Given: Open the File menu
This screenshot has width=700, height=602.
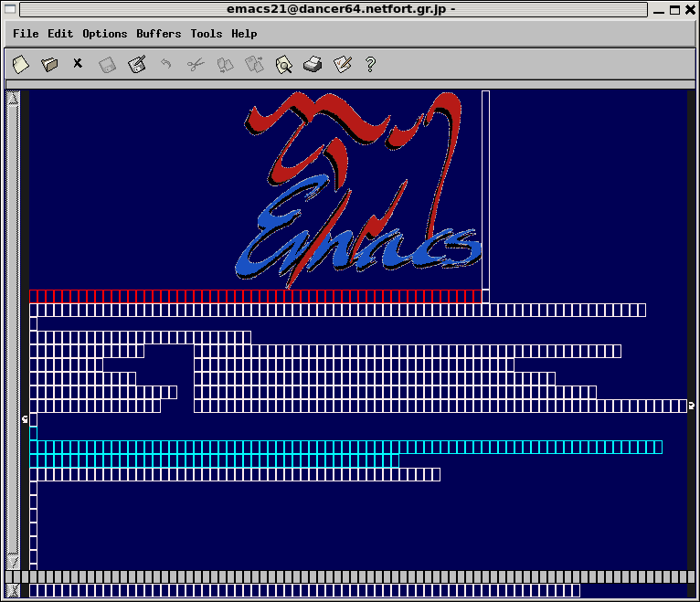Looking at the screenshot, I should pyautogui.click(x=26, y=34).
